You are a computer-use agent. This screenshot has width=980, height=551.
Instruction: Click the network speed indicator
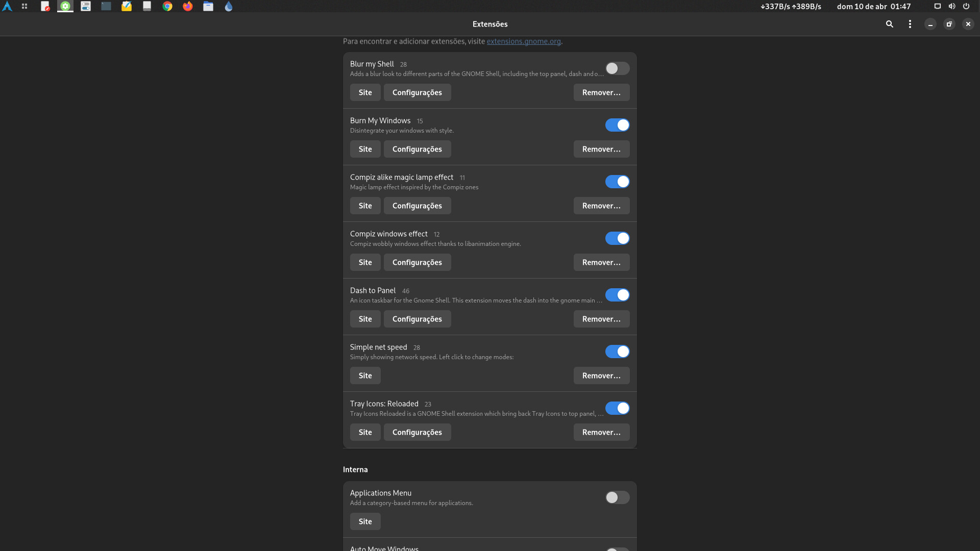pyautogui.click(x=791, y=7)
